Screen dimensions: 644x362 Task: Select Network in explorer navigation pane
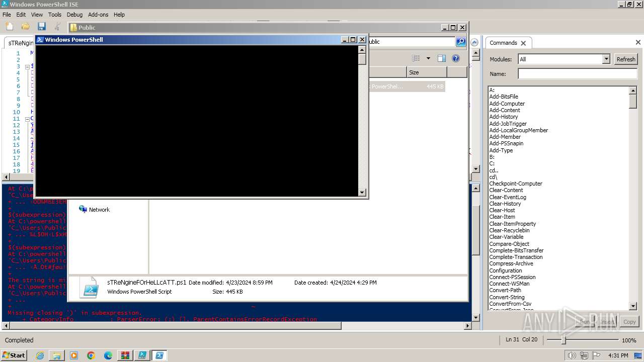tap(94, 210)
